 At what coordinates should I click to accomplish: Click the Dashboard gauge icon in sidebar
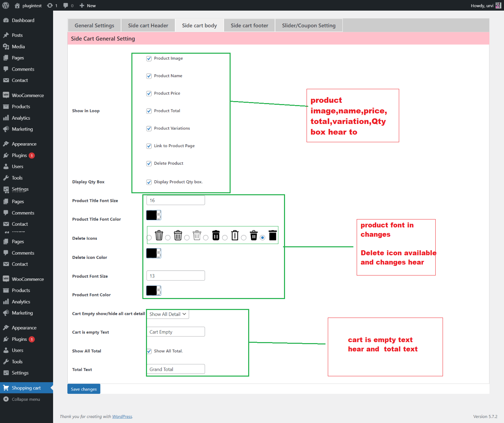point(6,20)
